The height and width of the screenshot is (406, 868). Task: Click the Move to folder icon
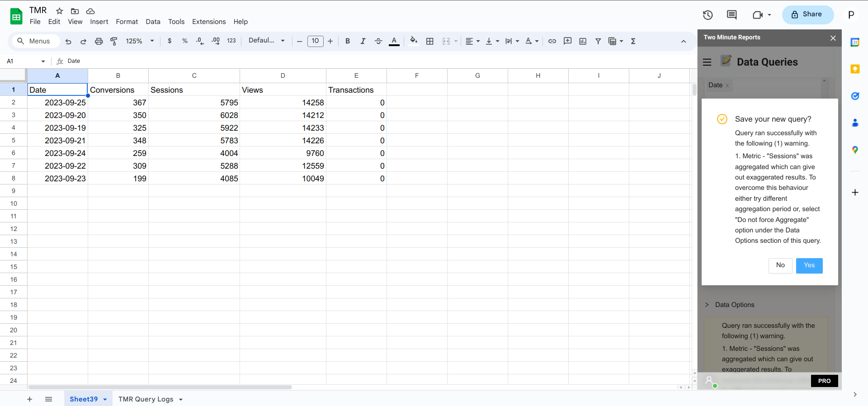click(75, 11)
